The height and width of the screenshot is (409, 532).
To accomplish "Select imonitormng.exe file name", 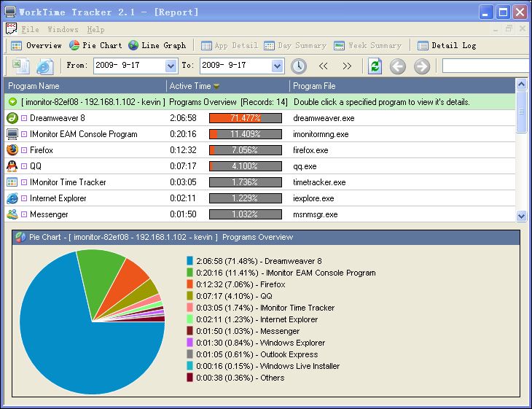I will (x=321, y=134).
